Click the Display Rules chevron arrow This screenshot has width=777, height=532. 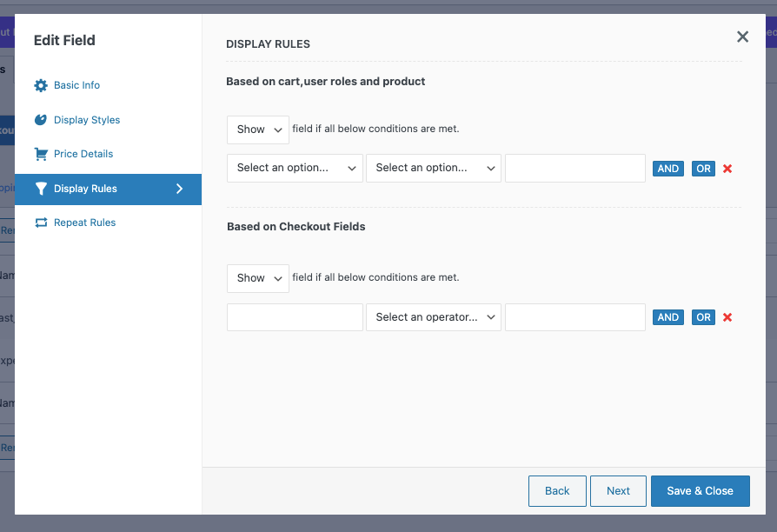[x=180, y=189]
